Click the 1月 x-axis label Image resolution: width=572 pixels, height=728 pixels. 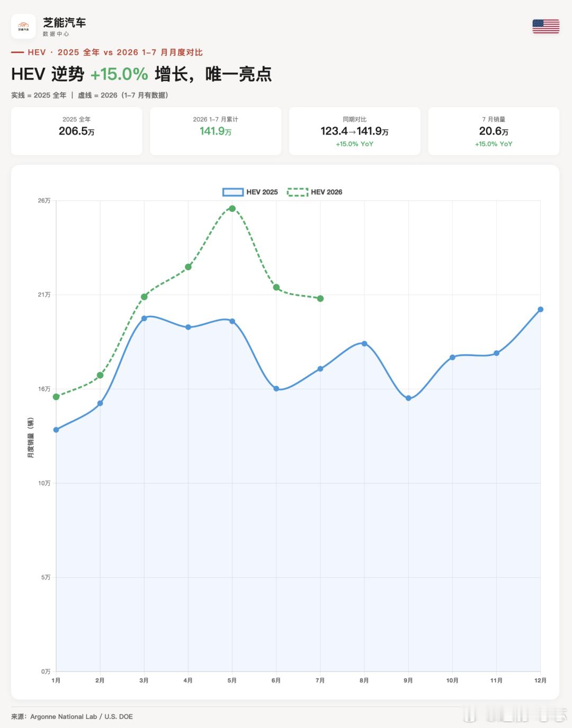pyautogui.click(x=56, y=680)
